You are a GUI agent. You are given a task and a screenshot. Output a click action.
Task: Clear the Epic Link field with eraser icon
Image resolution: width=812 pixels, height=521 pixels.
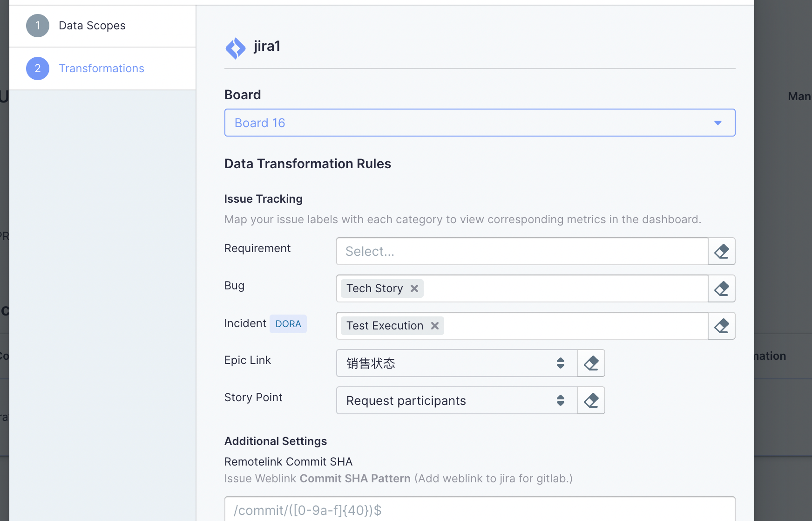[591, 363]
